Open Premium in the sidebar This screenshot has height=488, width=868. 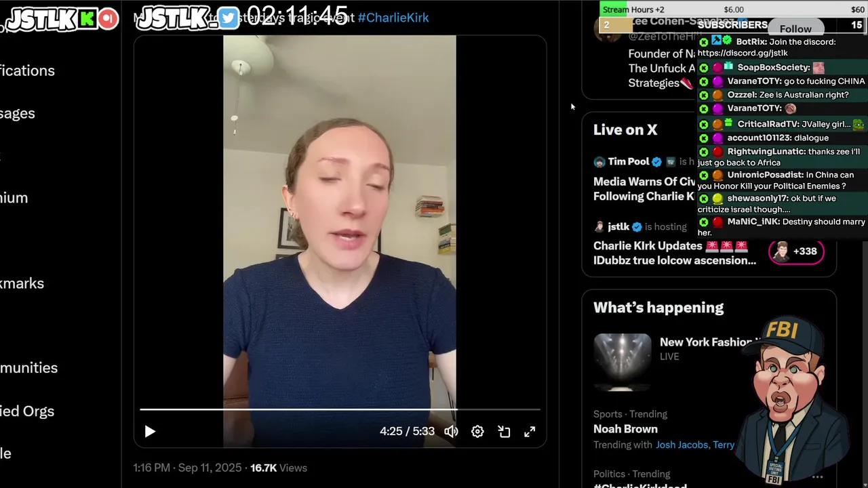coord(14,198)
